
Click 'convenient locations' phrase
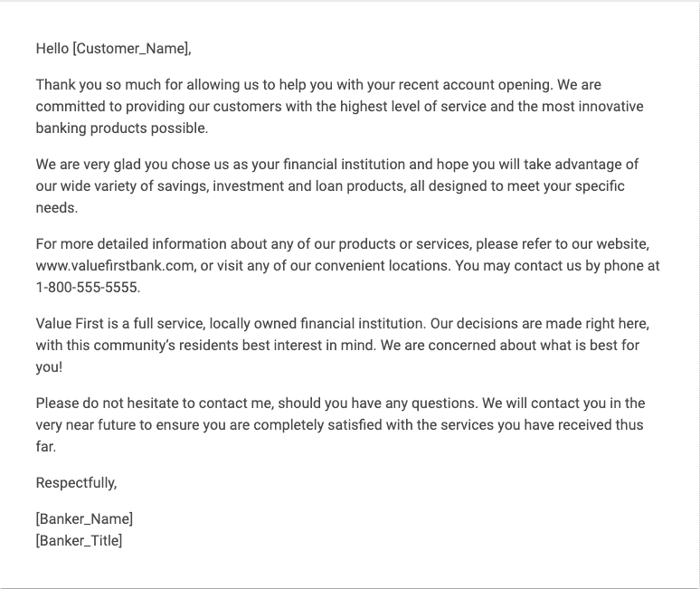click(x=383, y=266)
